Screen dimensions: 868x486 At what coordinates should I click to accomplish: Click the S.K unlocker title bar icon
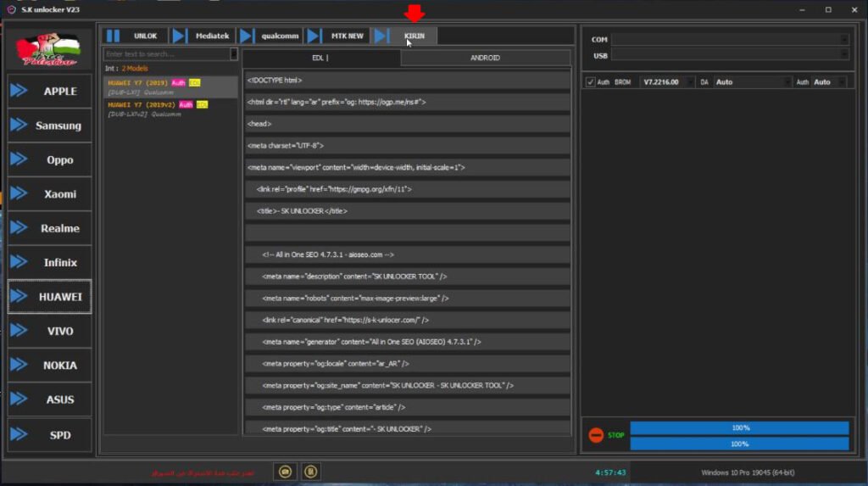click(x=11, y=9)
